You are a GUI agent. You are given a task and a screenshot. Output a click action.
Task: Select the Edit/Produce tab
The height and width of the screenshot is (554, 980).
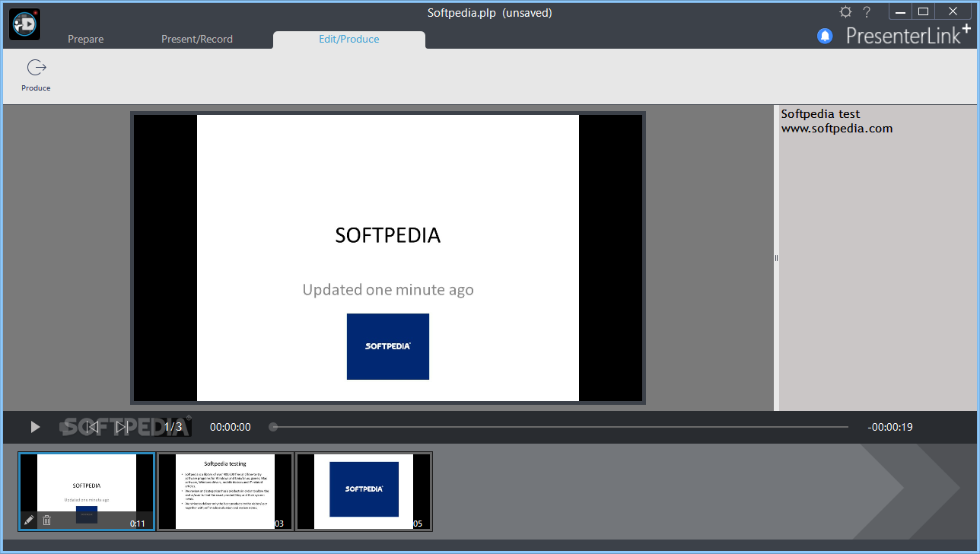[349, 39]
